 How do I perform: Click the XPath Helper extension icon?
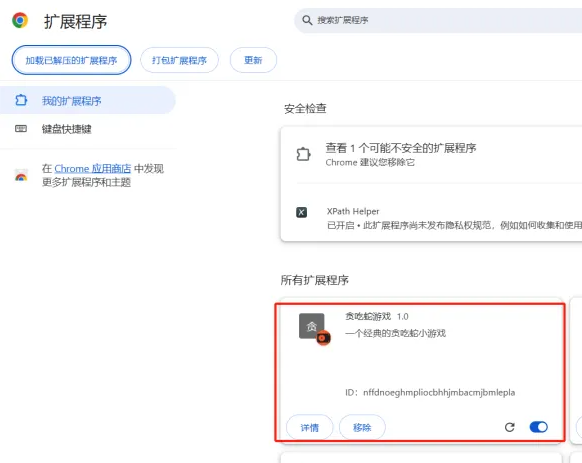point(301,212)
